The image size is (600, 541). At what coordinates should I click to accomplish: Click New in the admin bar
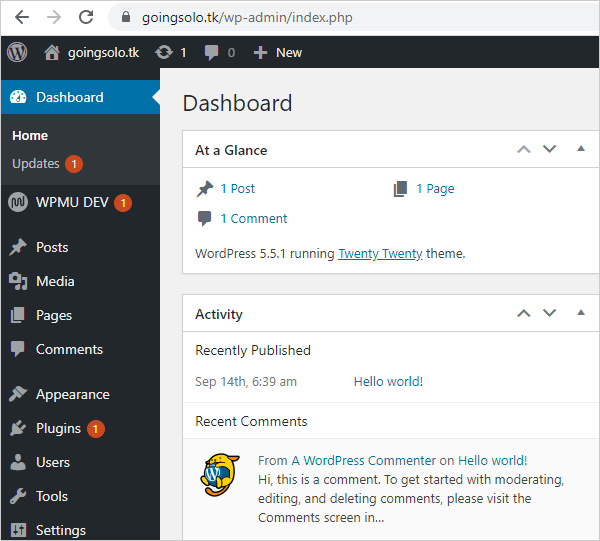[289, 52]
